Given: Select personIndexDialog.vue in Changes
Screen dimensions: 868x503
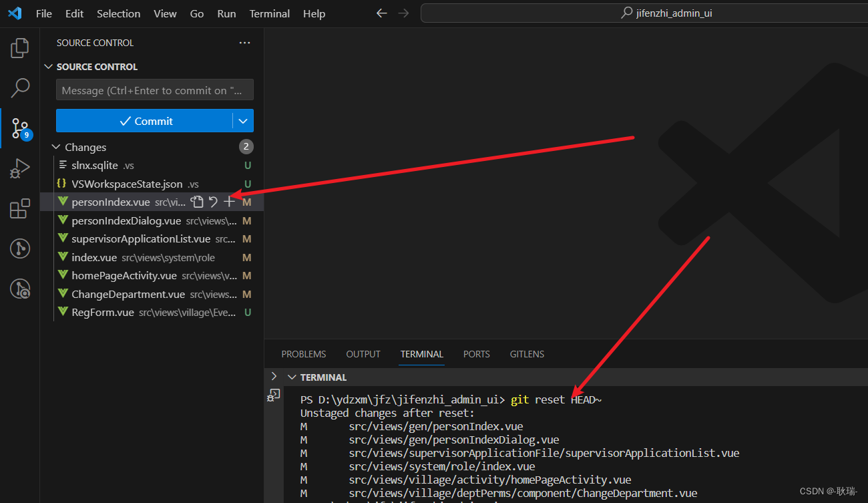Looking at the screenshot, I should pos(152,220).
